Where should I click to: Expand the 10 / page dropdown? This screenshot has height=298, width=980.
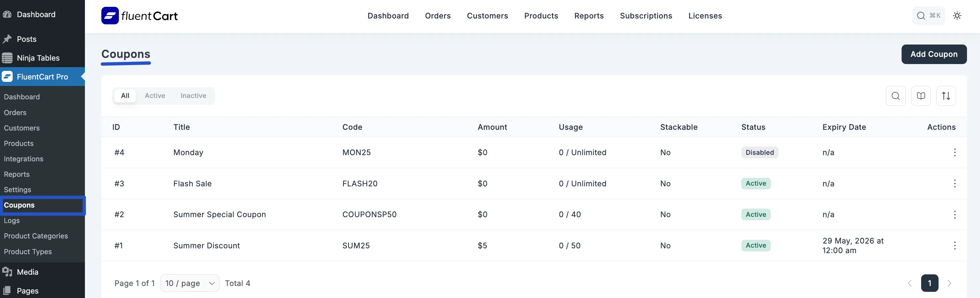pyautogui.click(x=189, y=283)
